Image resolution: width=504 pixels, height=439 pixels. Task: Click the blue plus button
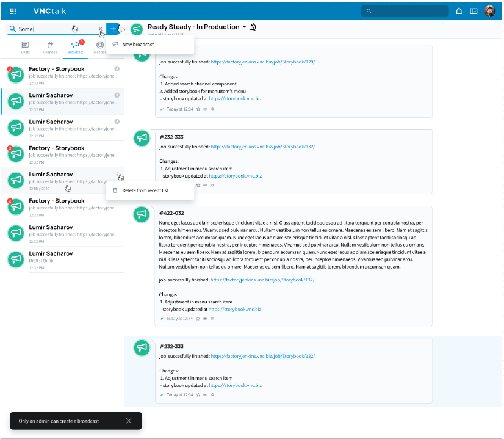[x=113, y=29]
